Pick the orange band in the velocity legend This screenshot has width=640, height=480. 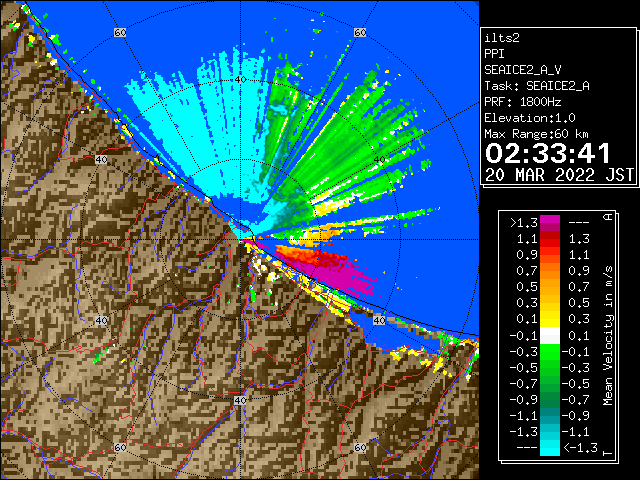pos(550,271)
